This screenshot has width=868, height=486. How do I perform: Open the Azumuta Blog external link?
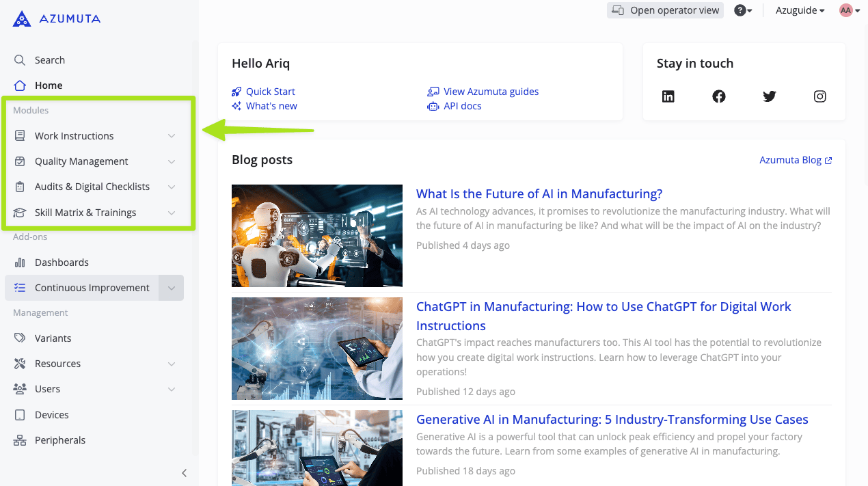point(796,160)
